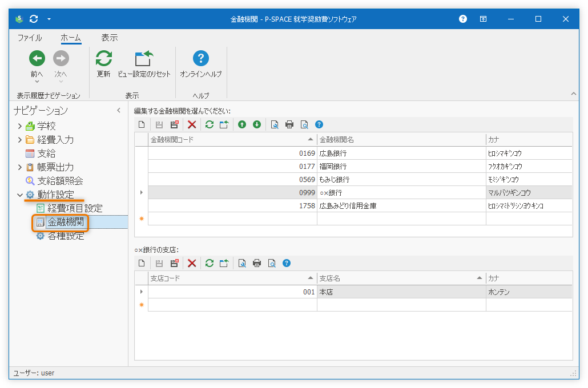Open dropdown arrow under 次へ
This screenshot has width=588, height=388.
pyautogui.click(x=61, y=82)
